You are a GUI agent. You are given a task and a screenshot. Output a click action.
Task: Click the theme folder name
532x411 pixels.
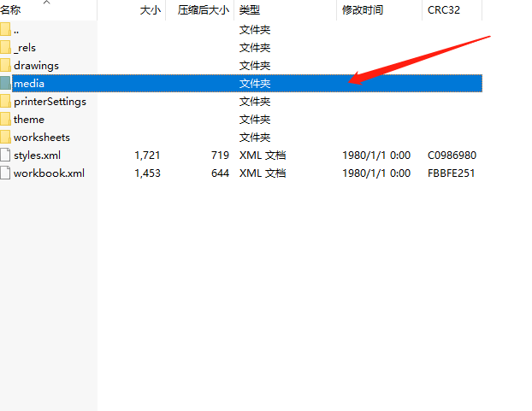tap(29, 120)
